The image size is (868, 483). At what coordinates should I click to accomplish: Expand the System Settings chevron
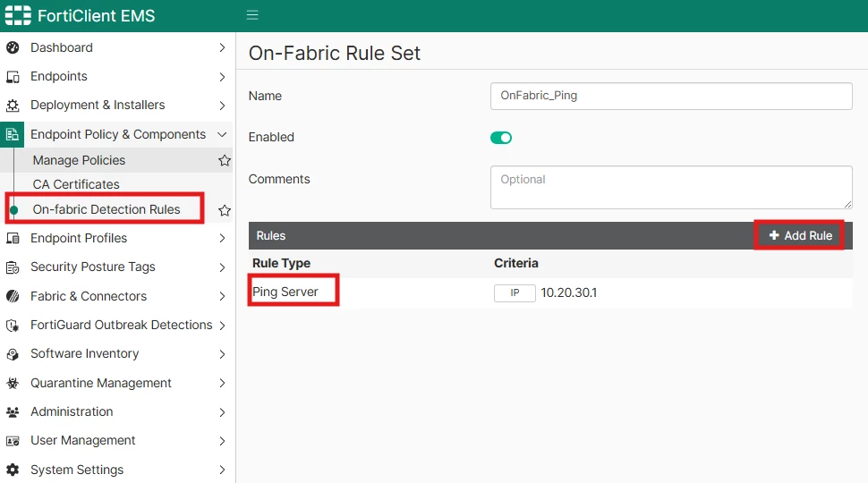[x=222, y=470]
